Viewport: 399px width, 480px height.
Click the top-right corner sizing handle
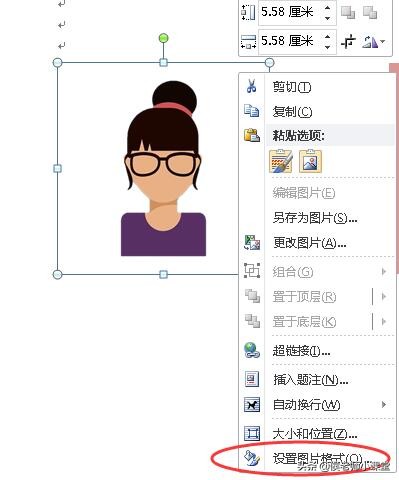point(270,62)
